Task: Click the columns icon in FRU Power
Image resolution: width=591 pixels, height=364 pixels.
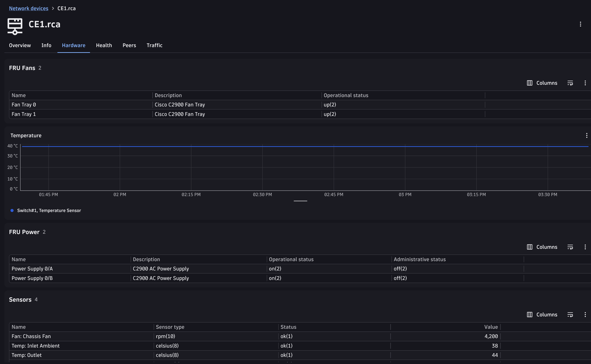Action: pos(529,247)
